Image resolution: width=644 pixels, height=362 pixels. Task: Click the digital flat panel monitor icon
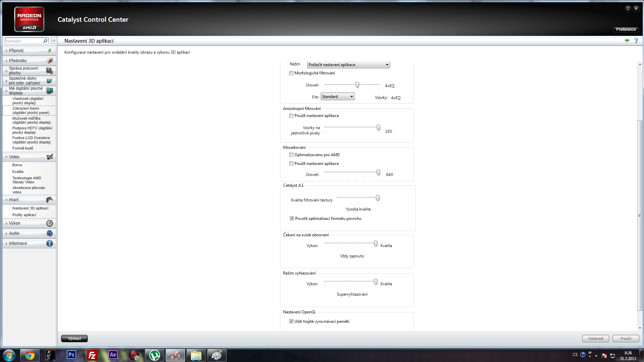tap(50, 91)
